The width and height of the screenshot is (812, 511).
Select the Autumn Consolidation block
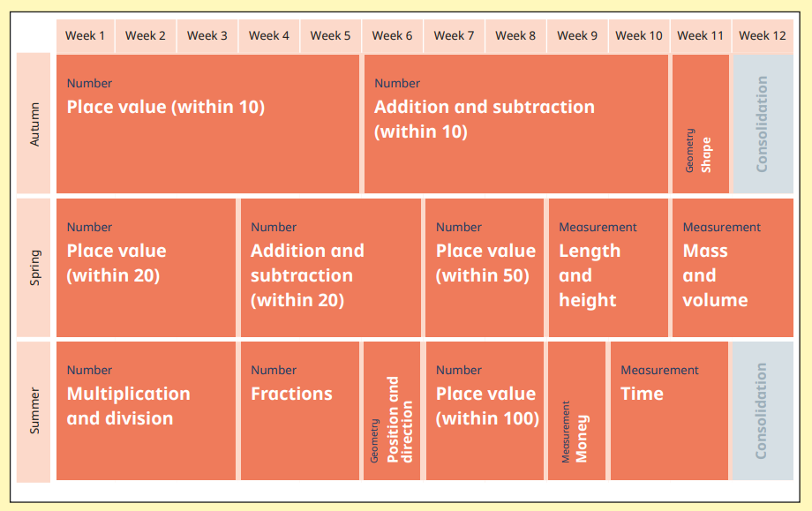click(x=763, y=124)
